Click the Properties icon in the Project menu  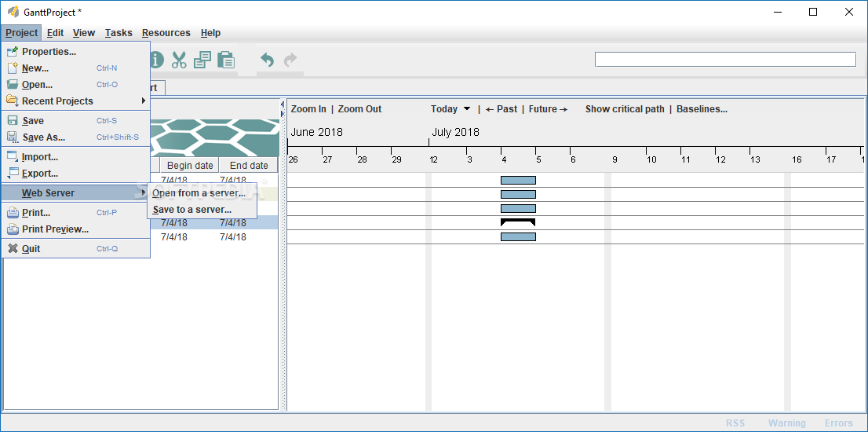point(13,52)
